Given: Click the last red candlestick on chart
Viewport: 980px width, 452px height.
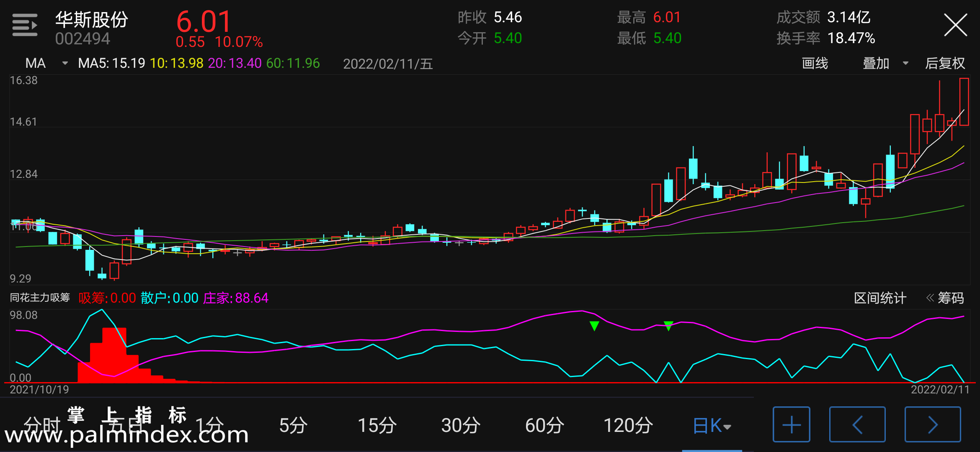Looking at the screenshot, I should [x=964, y=102].
